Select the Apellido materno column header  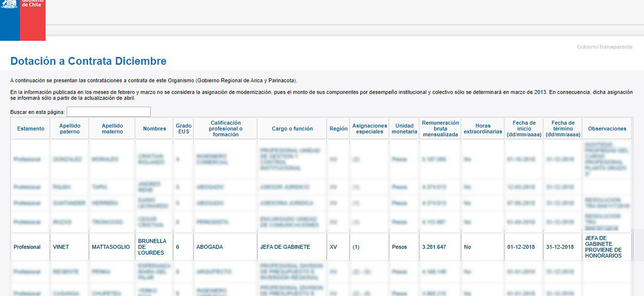point(112,129)
